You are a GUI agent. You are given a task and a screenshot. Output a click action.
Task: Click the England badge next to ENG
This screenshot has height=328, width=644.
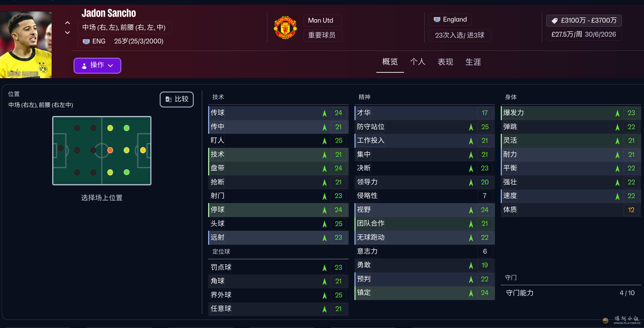pos(86,41)
